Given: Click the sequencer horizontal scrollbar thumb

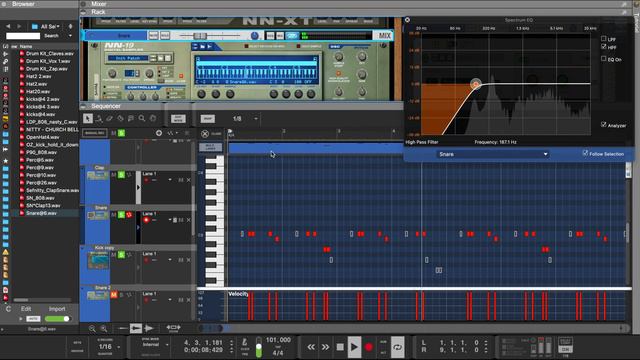Looking at the screenshot, I should pyautogui.click(x=210, y=328).
